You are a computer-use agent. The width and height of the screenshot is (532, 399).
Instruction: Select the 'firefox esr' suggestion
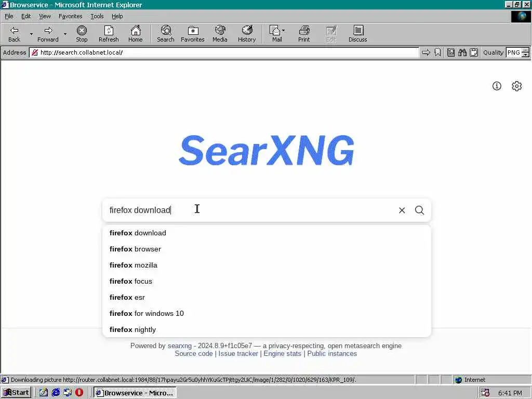[267, 297]
